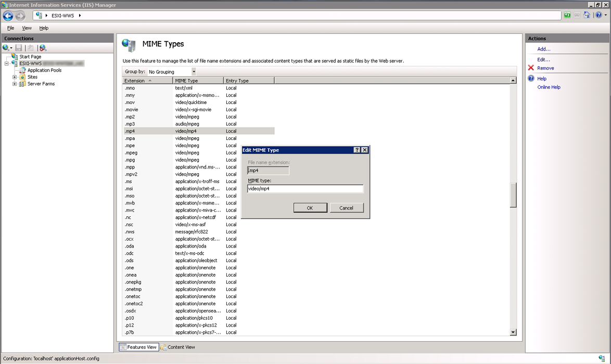The image size is (611, 364).
Task: Click the blue Help question icon in Actions
Action: [x=531, y=78]
